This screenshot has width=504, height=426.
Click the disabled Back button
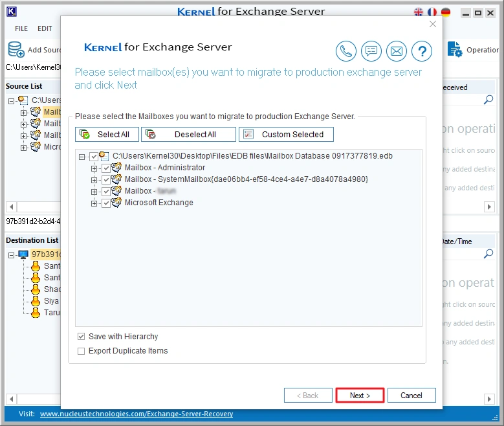pyautogui.click(x=308, y=396)
